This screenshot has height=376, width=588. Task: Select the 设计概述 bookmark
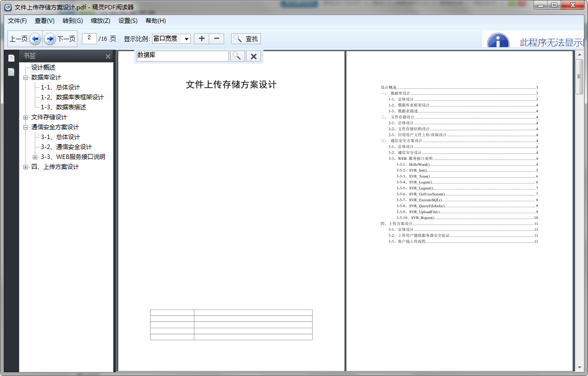tap(43, 68)
